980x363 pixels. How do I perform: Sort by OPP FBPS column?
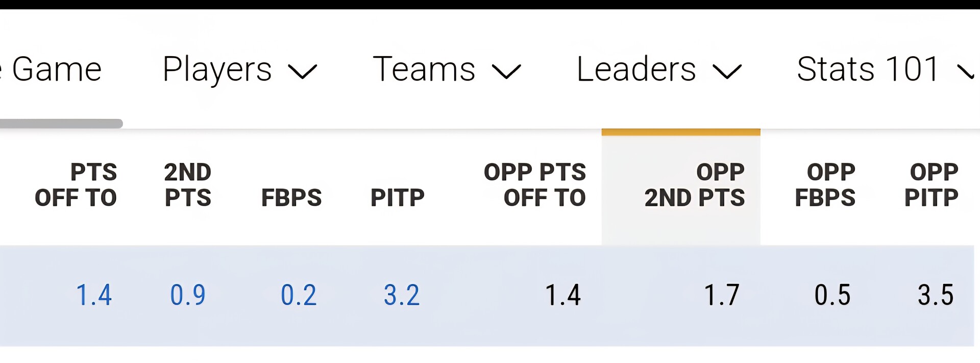tap(825, 185)
